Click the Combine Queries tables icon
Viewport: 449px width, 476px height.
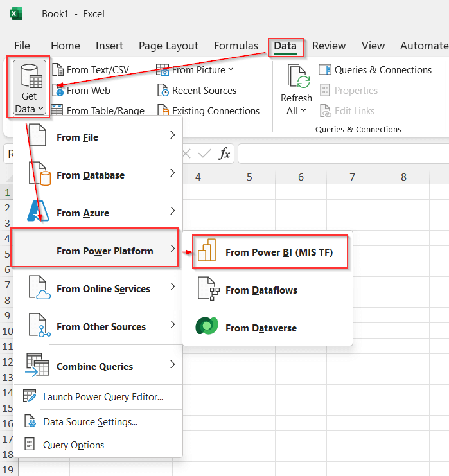pyautogui.click(x=37, y=365)
